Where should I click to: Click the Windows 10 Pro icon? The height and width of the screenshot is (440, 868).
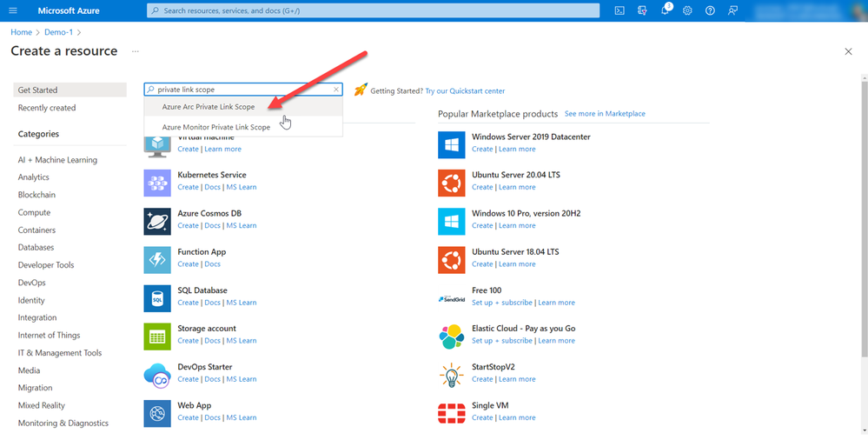coord(452,222)
